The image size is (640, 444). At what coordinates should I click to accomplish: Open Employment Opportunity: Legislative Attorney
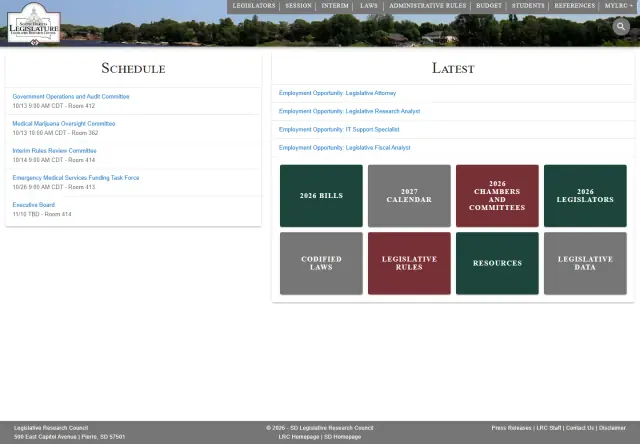pyautogui.click(x=337, y=93)
